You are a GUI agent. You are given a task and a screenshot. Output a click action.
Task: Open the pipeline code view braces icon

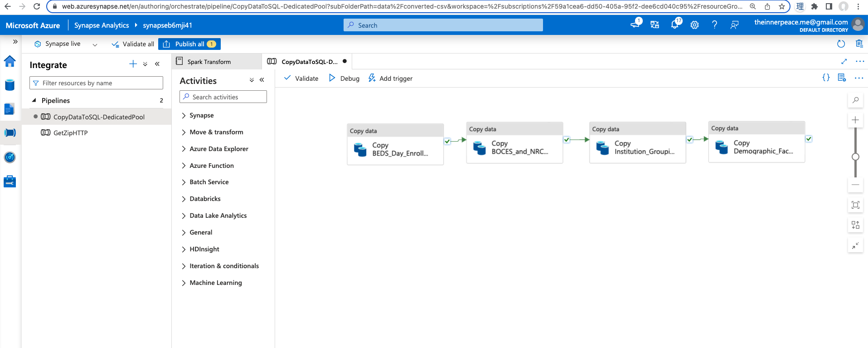(x=826, y=78)
